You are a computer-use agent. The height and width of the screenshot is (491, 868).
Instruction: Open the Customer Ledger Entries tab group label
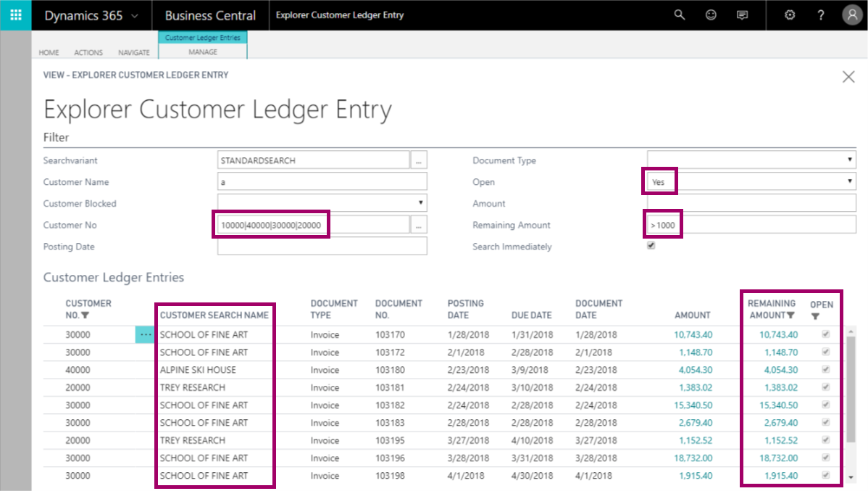click(203, 38)
